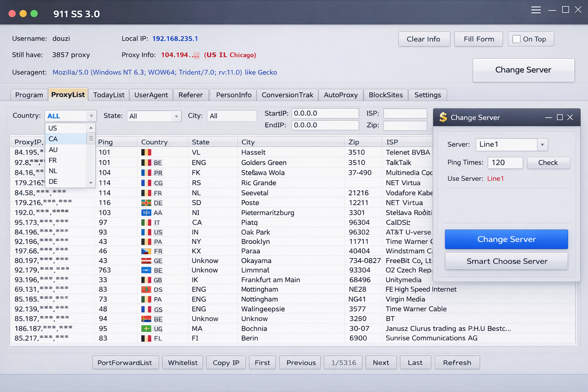Open the hamburger menu in the title bar
The image size is (588, 392).
click(536, 10)
